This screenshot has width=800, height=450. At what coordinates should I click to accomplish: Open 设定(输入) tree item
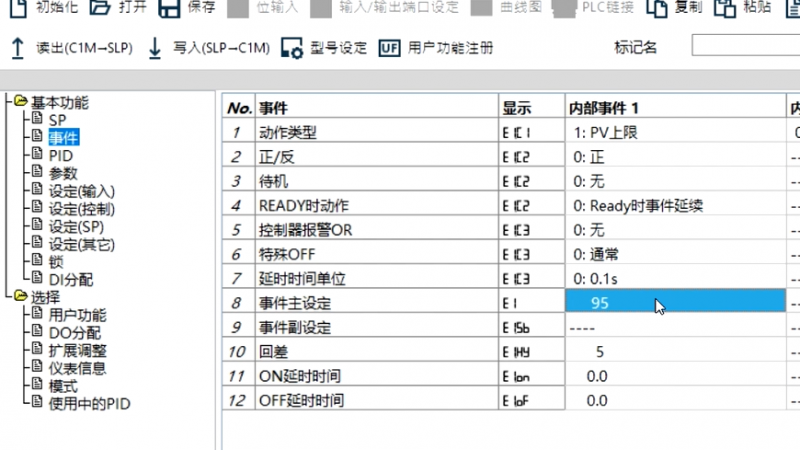point(81,191)
